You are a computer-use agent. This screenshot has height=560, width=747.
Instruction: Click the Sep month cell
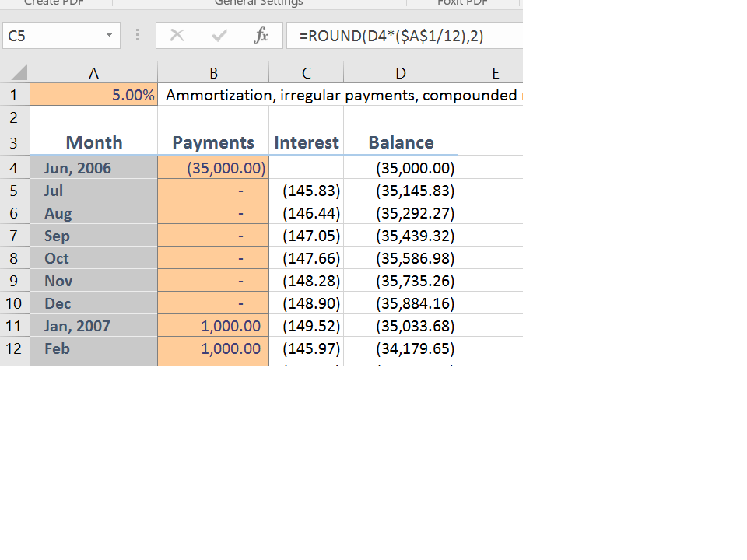(x=94, y=235)
